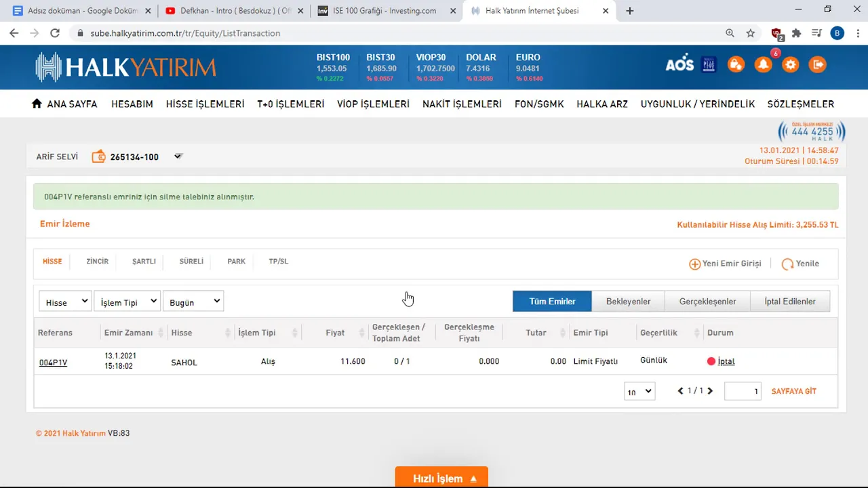
Task: Select the HİSSE order tab
Action: click(x=52, y=261)
